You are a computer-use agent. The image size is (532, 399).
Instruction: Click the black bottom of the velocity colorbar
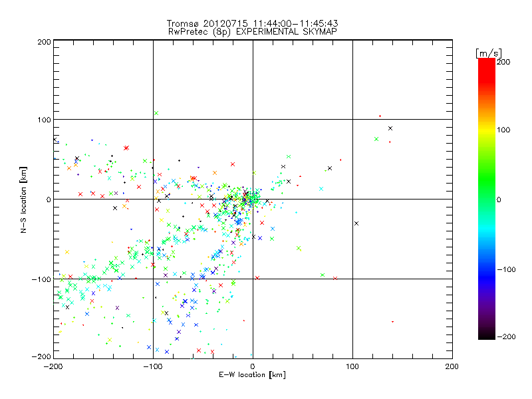click(x=487, y=334)
